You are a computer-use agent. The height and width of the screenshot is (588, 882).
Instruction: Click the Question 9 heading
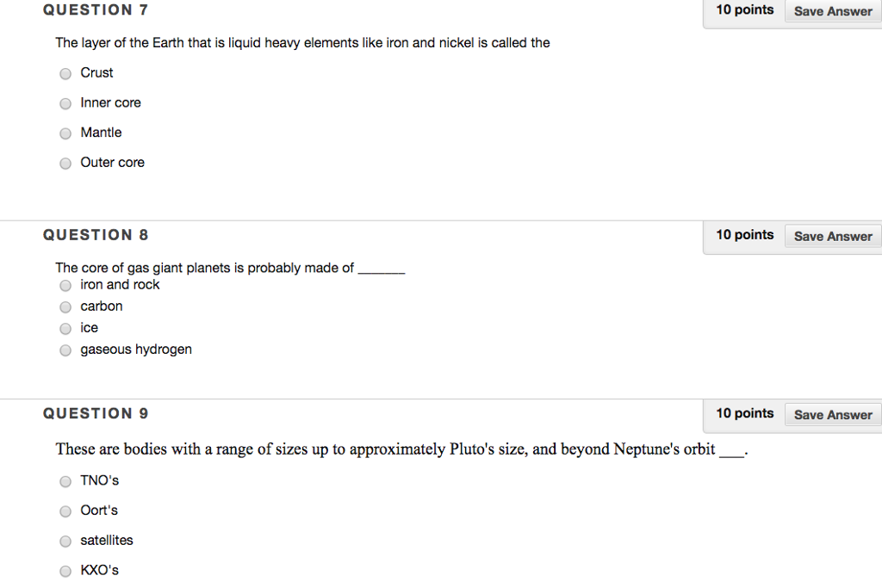[x=96, y=413]
